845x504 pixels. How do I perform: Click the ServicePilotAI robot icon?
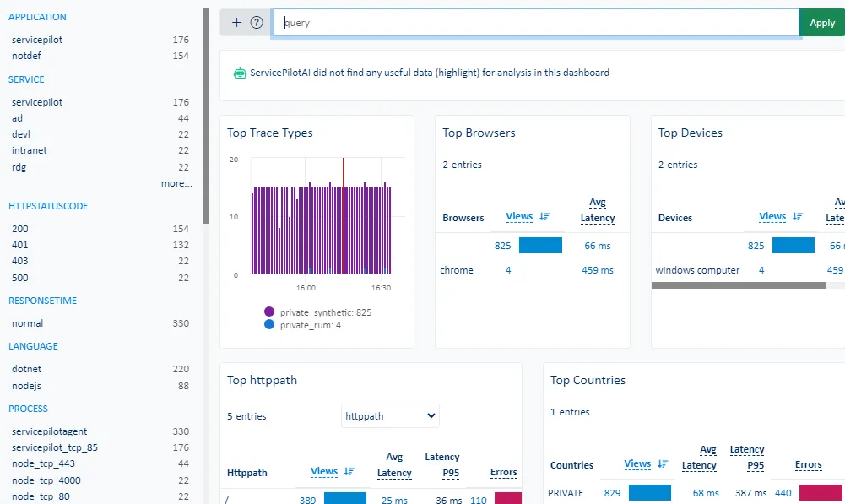pyautogui.click(x=240, y=73)
